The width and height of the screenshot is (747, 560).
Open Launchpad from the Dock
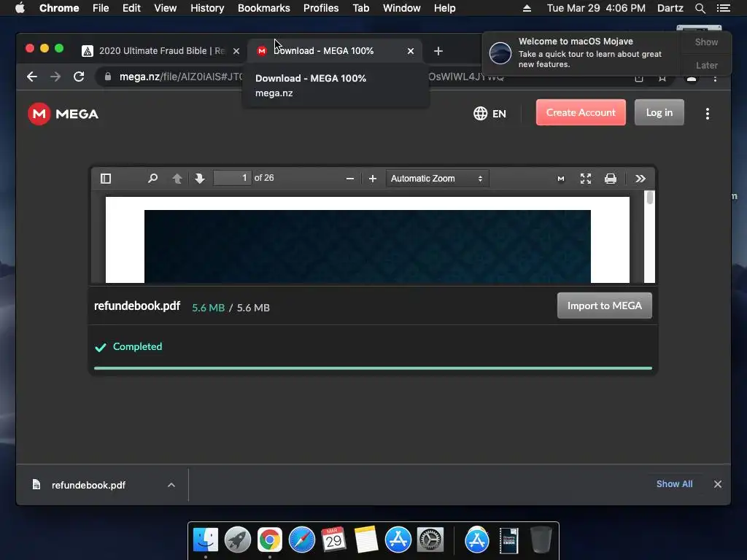coord(238,540)
